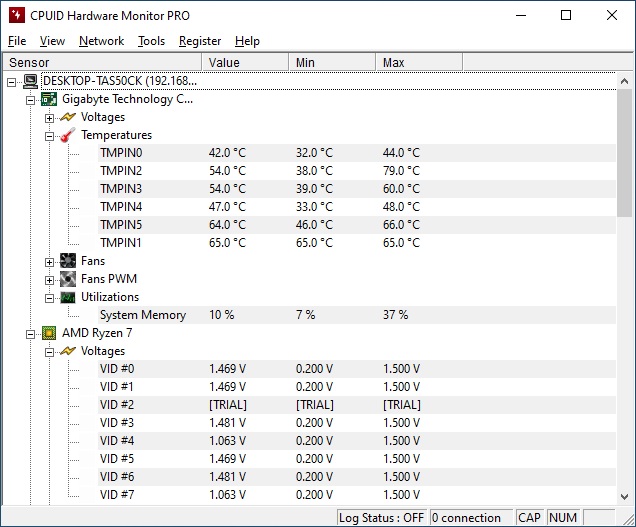The height and width of the screenshot is (527, 636).
Task: Click the Utilizations graph icon
Action: (68, 297)
